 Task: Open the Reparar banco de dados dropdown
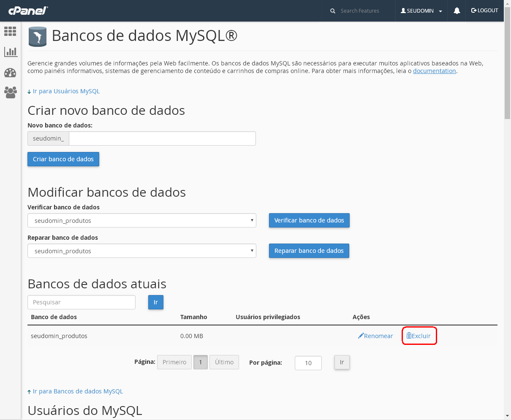[142, 251]
